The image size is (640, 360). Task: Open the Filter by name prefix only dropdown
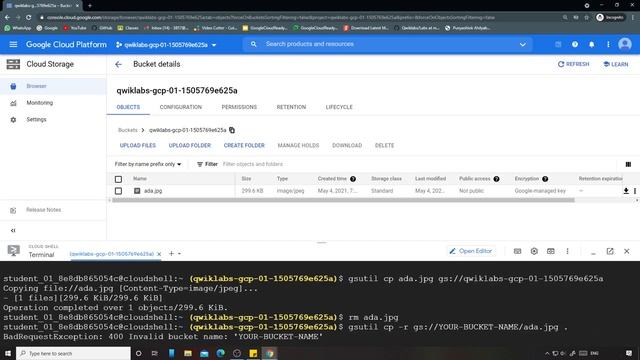pyautogui.click(x=148, y=164)
